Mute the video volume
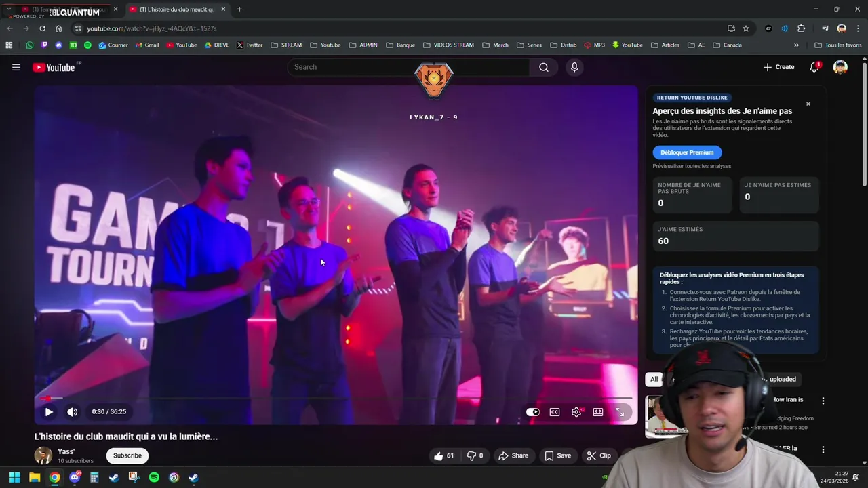This screenshot has width=868, height=488. point(72,411)
